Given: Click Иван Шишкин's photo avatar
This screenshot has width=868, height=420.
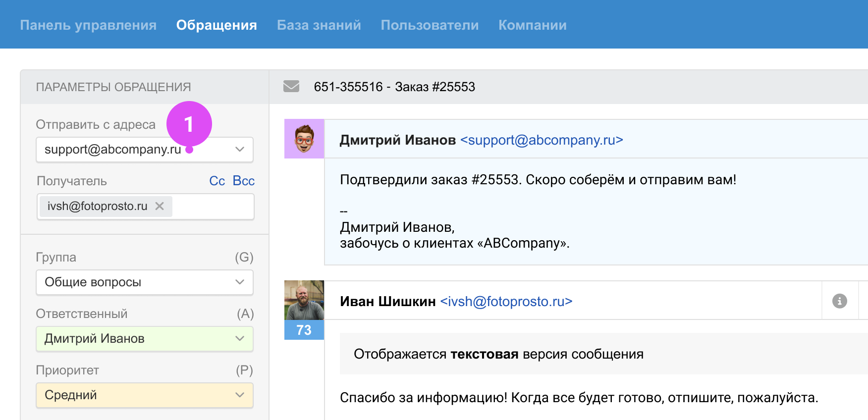Looking at the screenshot, I should 304,300.
